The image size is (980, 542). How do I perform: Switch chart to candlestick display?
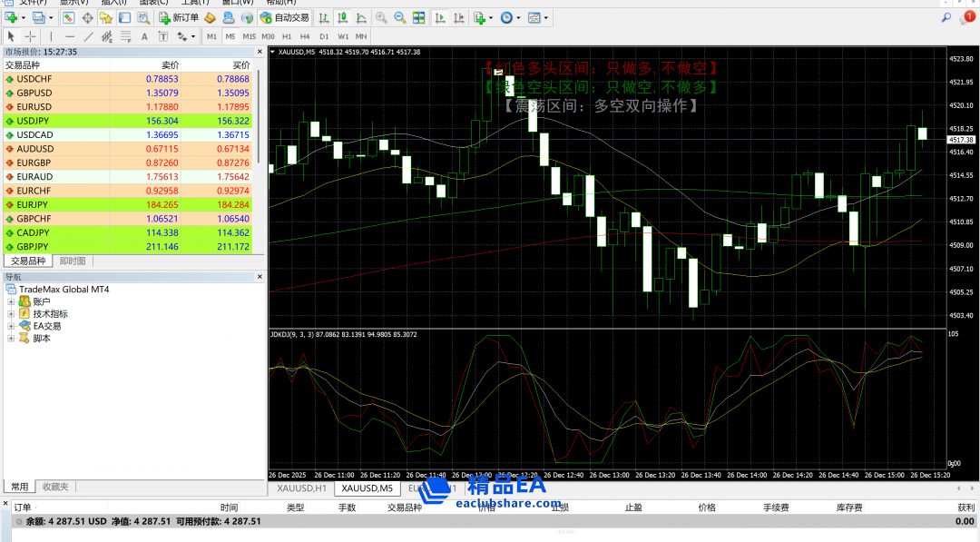(343, 17)
